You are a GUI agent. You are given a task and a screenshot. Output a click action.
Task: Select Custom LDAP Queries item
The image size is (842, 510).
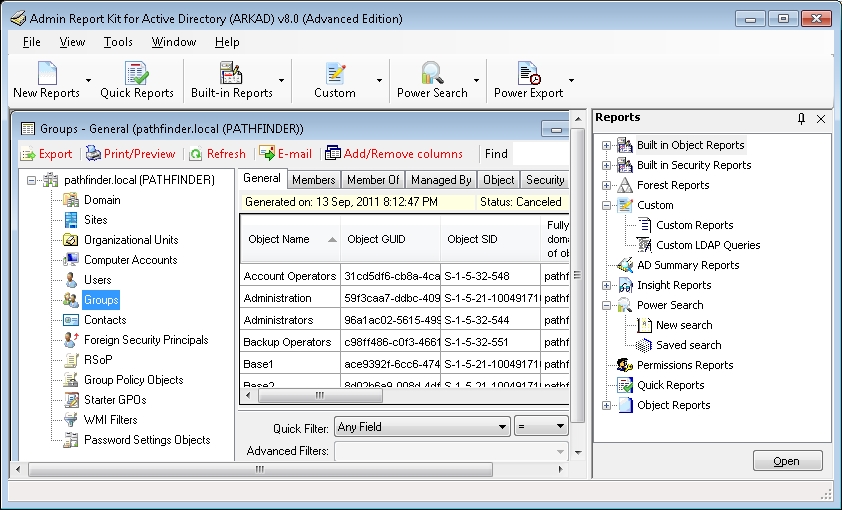pos(708,245)
